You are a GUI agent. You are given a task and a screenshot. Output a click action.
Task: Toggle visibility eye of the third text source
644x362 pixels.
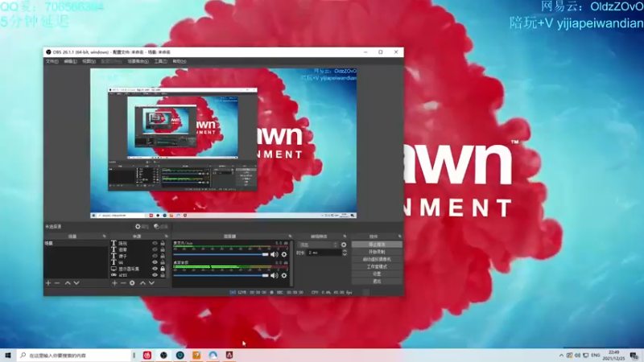pos(155,256)
